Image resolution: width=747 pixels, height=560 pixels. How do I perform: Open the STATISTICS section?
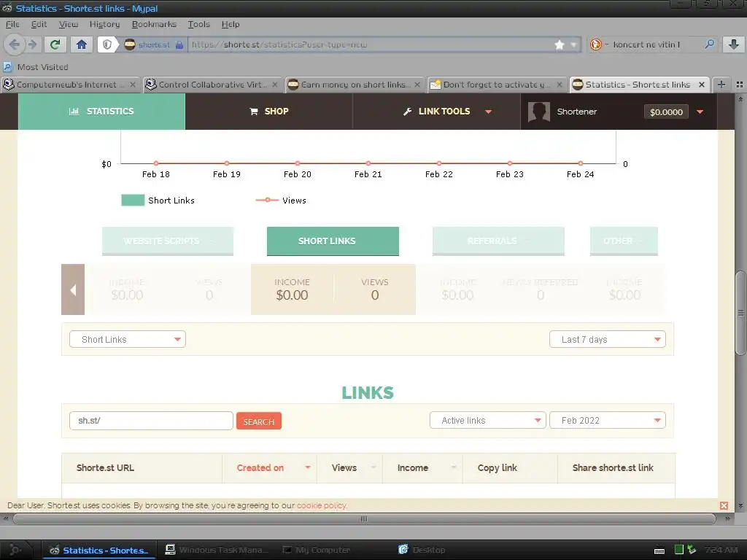coord(101,112)
